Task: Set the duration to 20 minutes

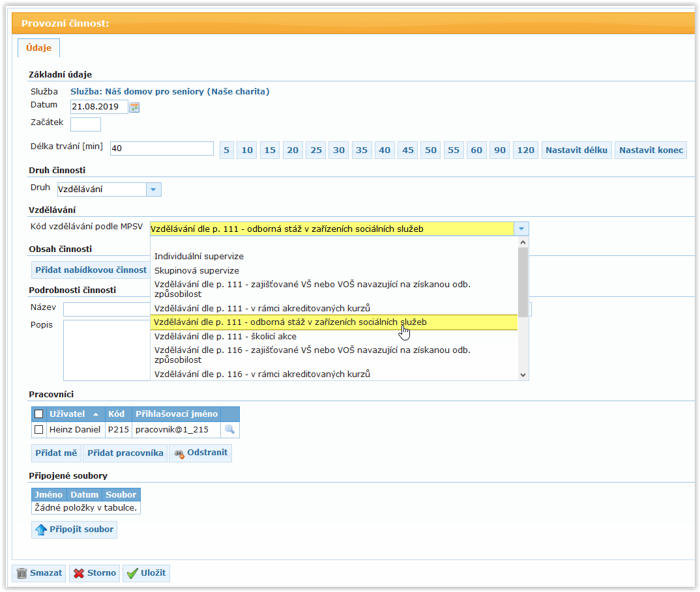Action: [x=293, y=150]
